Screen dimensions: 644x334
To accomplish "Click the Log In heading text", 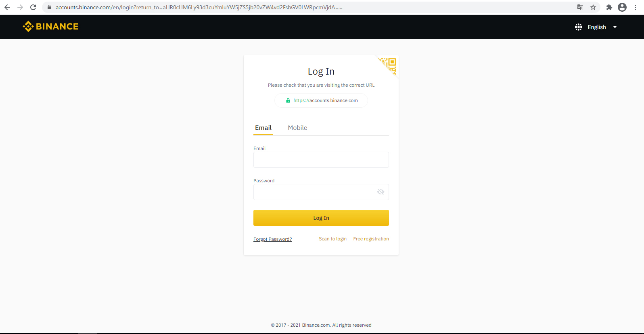I will pyautogui.click(x=321, y=71).
